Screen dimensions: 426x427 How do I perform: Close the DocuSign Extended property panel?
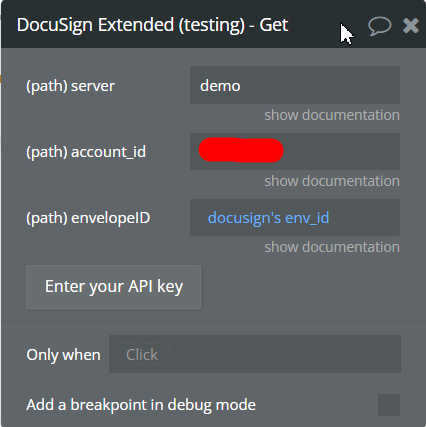click(x=410, y=26)
